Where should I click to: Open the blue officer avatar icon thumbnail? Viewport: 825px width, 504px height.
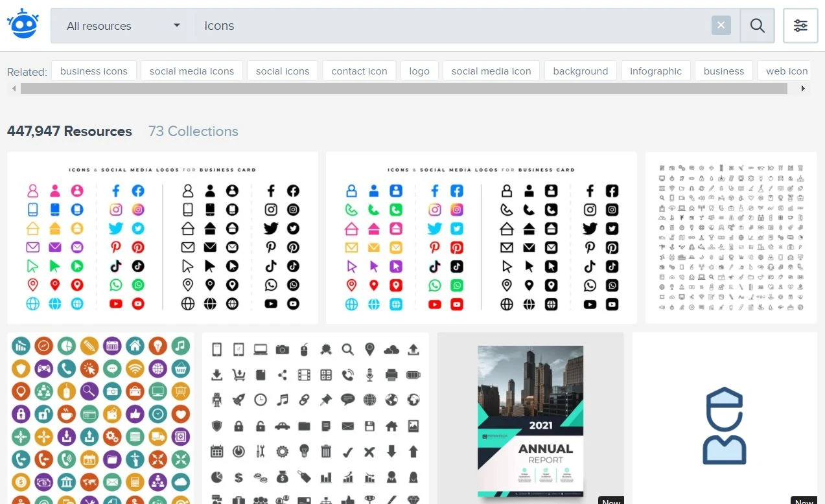click(725, 418)
